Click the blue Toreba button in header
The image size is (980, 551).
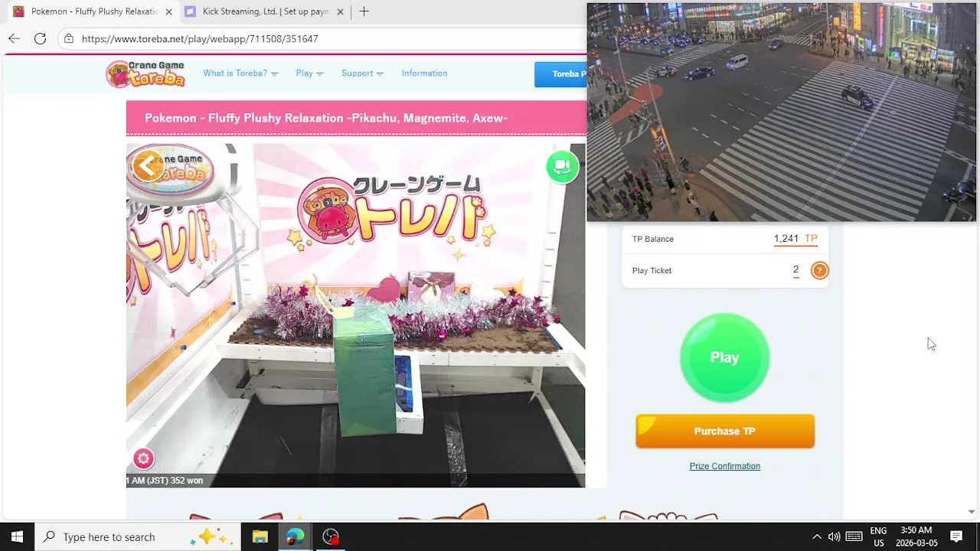[x=560, y=74]
